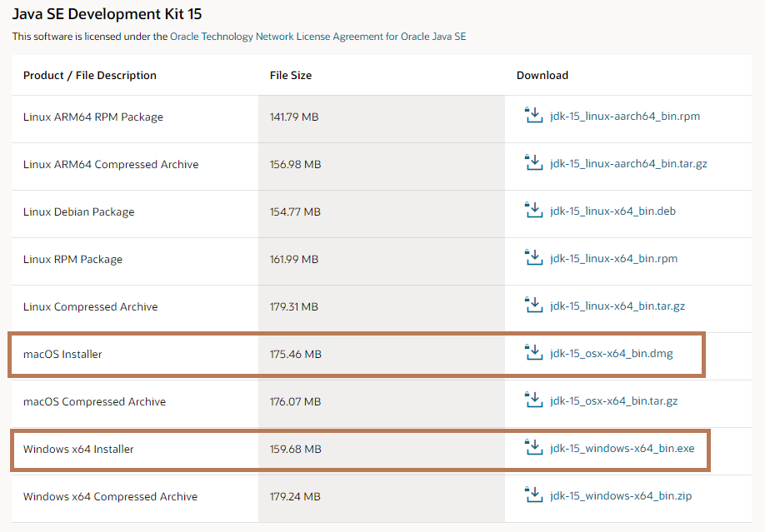Download jdk-15_windows-x64_bin.exe file link
The image size is (765, 532).
pyautogui.click(x=622, y=448)
